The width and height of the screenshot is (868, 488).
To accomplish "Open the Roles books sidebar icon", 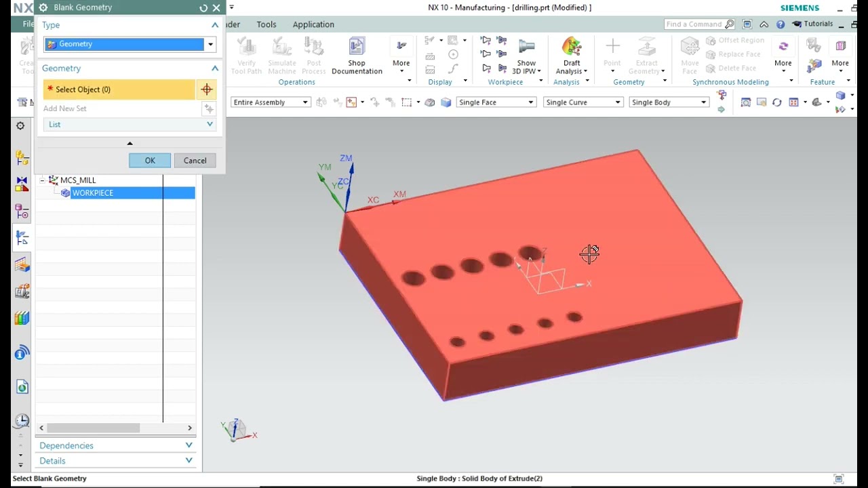I will point(22,318).
